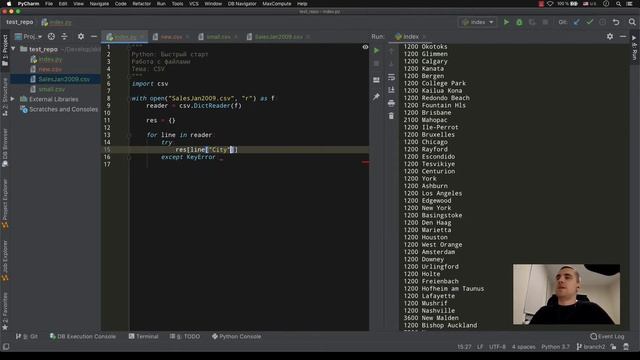The image size is (640, 360).
Task: Hide the Run tool window
Action: 623,36
